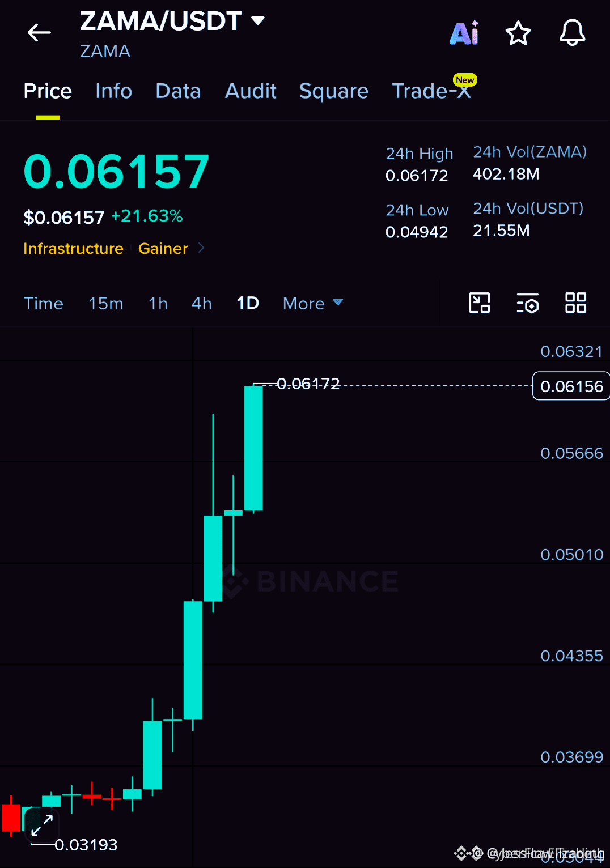
Task: Open price alert bell icon
Action: pyautogui.click(x=573, y=33)
